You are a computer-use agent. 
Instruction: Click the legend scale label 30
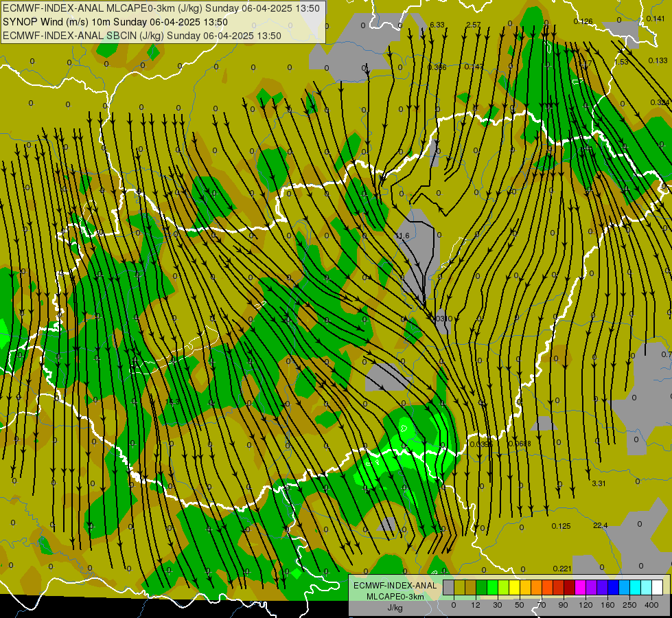498,605
